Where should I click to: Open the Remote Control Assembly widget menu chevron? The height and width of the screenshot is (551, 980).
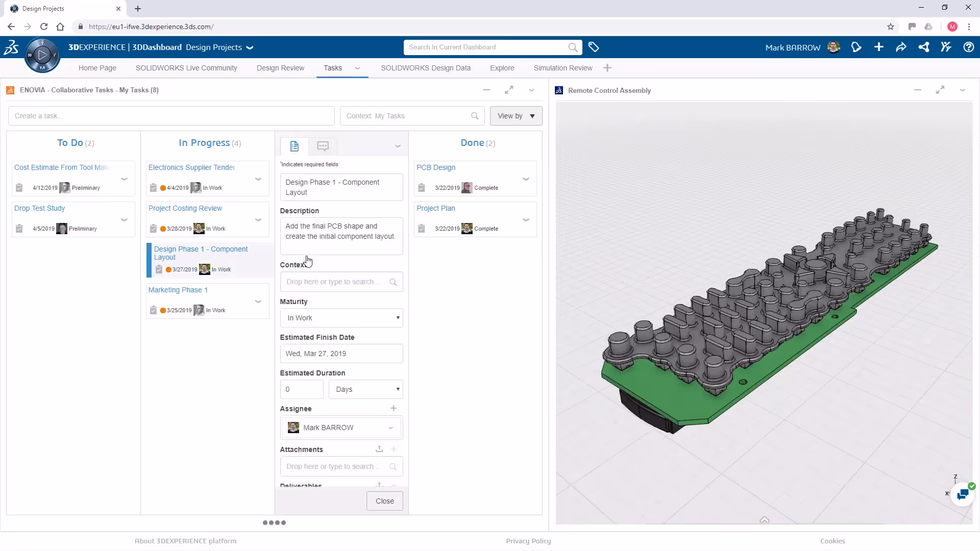(963, 90)
